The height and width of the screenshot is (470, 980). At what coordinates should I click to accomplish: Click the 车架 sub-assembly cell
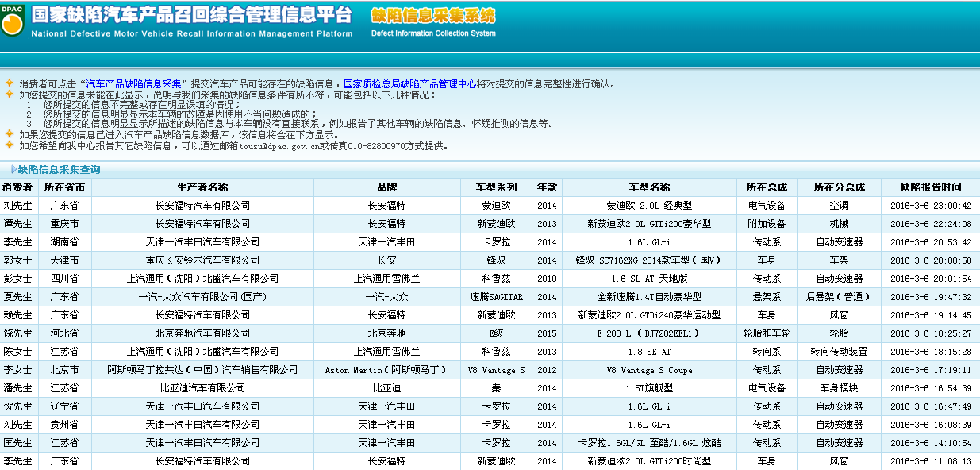coord(840,260)
